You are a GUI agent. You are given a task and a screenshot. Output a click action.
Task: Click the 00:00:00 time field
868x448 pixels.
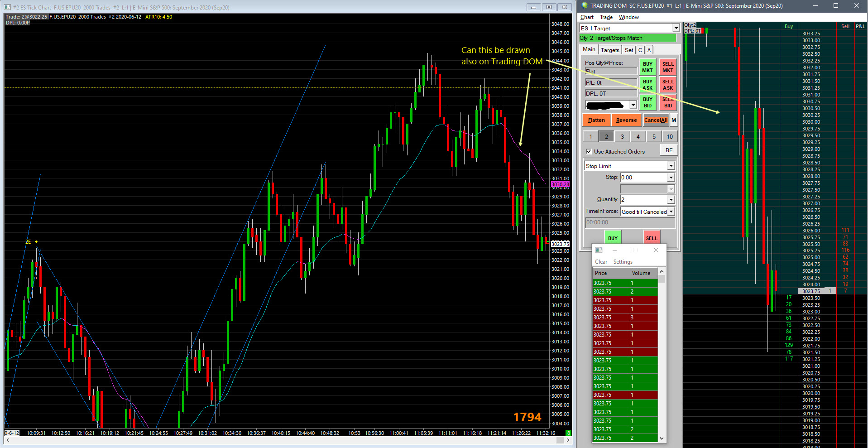[x=630, y=222]
